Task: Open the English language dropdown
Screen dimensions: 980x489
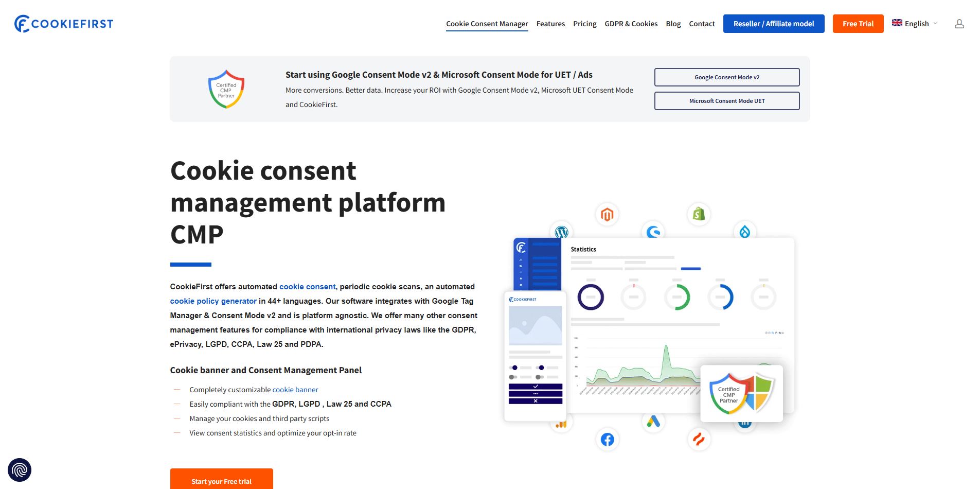Action: tap(915, 24)
